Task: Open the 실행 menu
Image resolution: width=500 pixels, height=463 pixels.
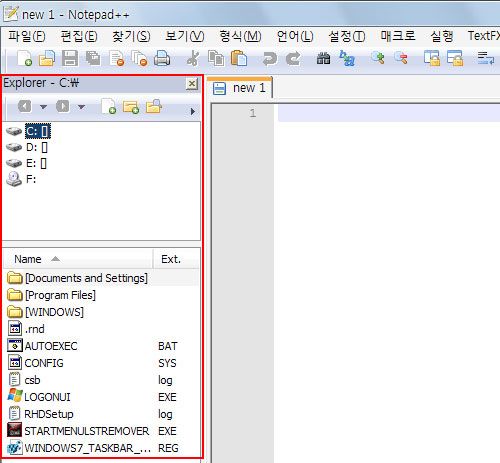Action: pyautogui.click(x=442, y=36)
